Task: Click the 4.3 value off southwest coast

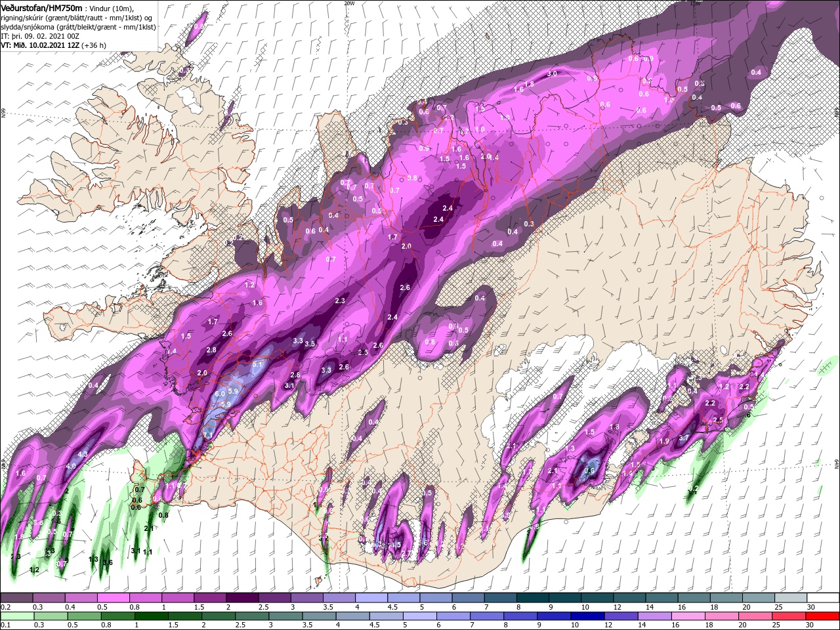Action: pos(83,454)
